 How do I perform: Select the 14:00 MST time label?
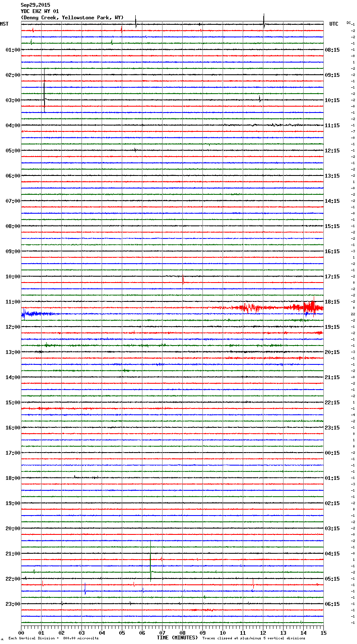tap(13, 377)
